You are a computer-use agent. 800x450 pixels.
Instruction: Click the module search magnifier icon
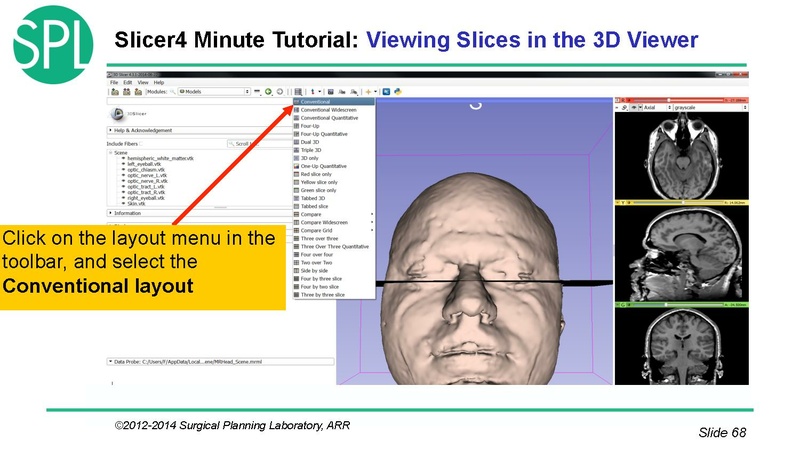pos(173,92)
